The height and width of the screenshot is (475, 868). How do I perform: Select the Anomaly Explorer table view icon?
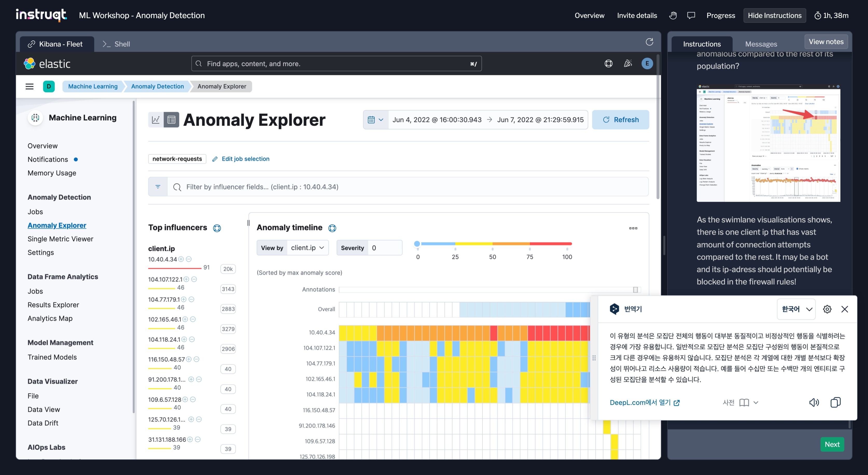tap(171, 120)
